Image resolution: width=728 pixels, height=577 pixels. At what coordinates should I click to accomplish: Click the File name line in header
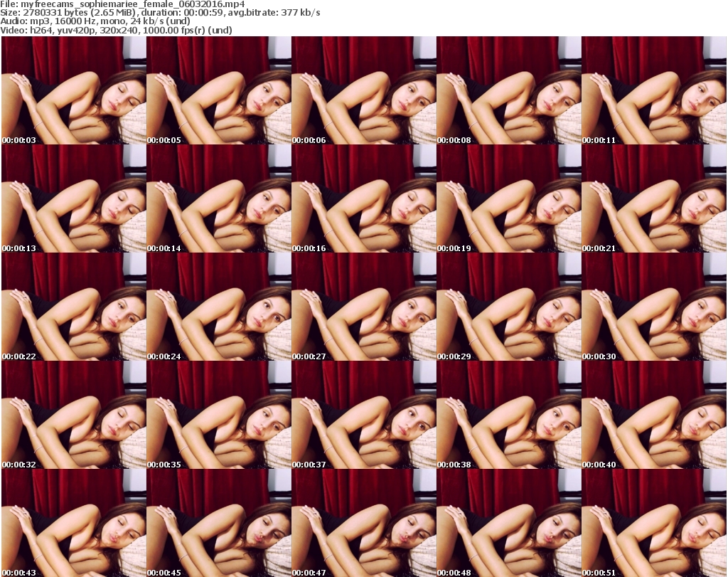(122, 4)
